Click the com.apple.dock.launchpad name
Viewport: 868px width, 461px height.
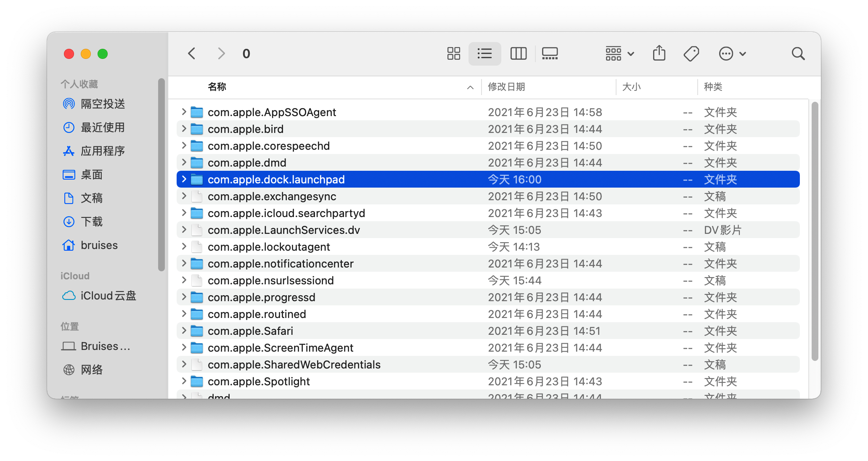(276, 180)
